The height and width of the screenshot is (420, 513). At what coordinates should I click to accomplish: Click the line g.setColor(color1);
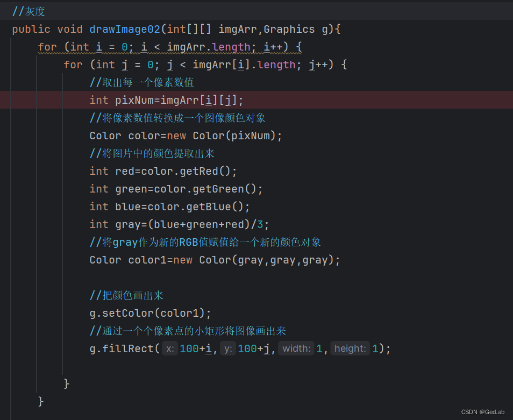coord(151,313)
